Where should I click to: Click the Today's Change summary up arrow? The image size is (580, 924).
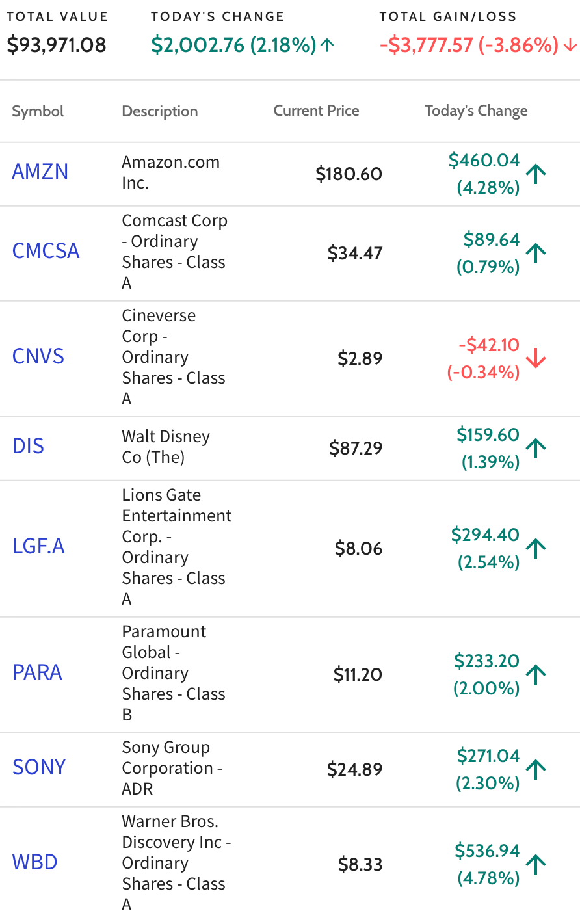click(x=328, y=45)
